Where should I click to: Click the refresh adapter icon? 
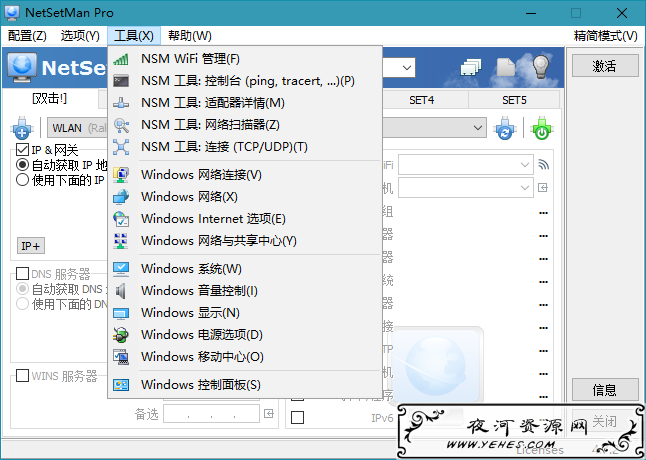click(x=505, y=128)
